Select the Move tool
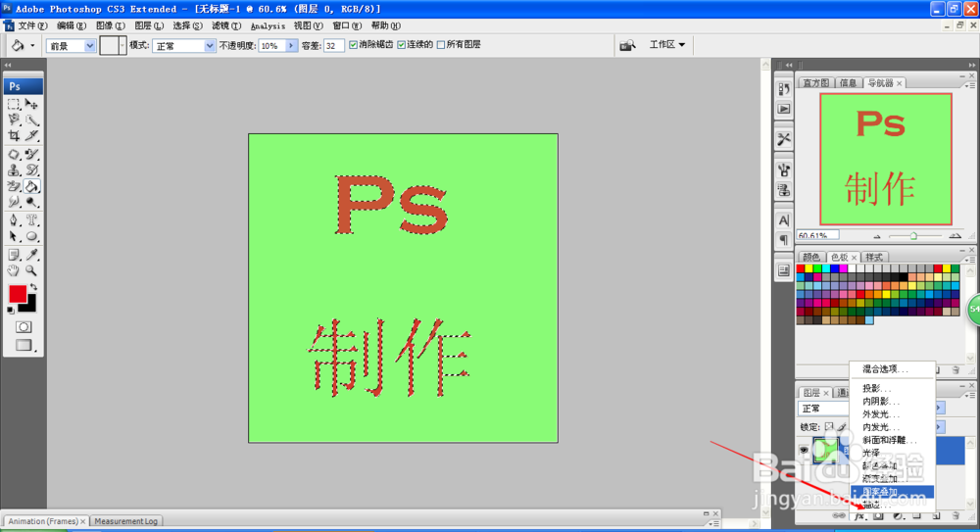 pyautogui.click(x=31, y=105)
